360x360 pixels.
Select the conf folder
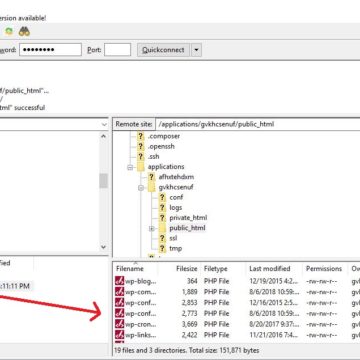tap(176, 197)
